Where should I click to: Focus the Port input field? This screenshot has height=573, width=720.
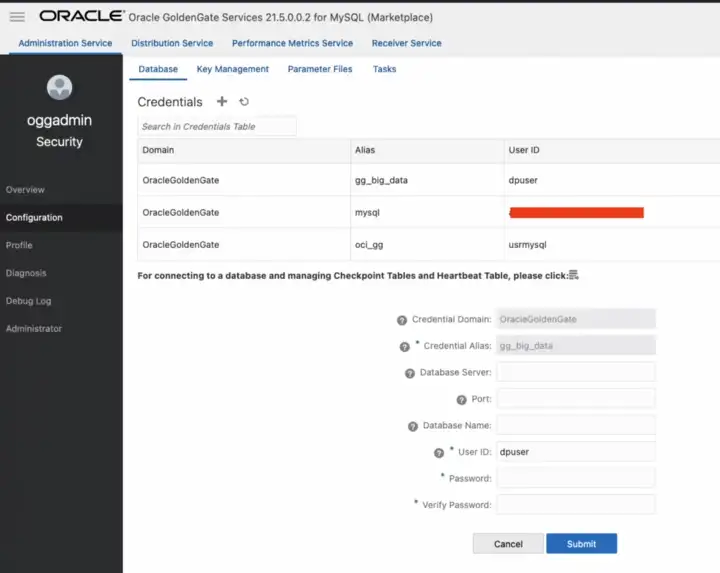[x=576, y=399]
